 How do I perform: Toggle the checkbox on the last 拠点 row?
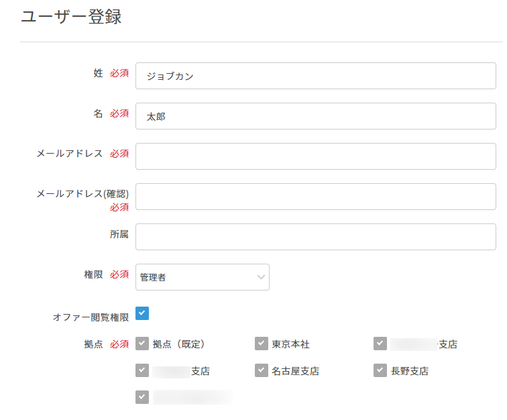pos(142,397)
